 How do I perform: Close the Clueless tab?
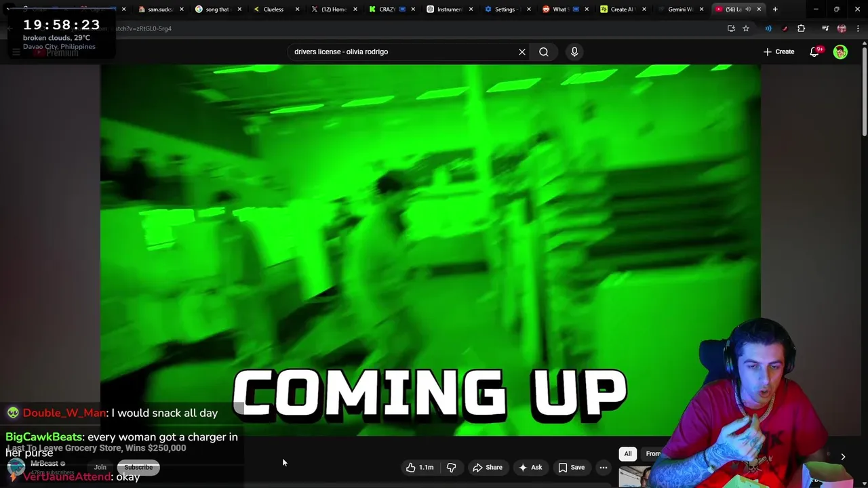click(297, 9)
